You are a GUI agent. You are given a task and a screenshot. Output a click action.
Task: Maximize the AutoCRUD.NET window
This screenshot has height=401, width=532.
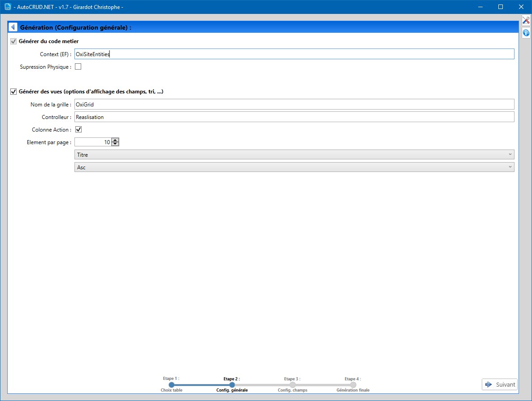[501, 7]
